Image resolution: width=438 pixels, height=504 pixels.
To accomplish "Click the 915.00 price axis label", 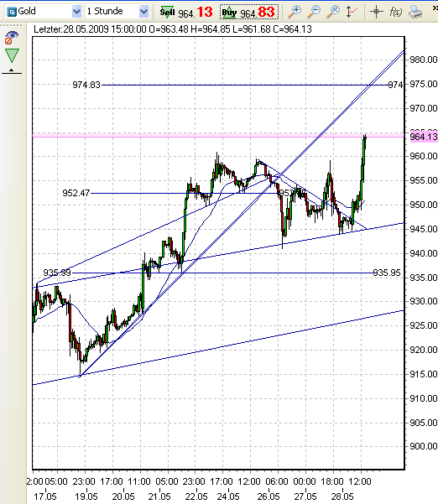I will click(423, 374).
